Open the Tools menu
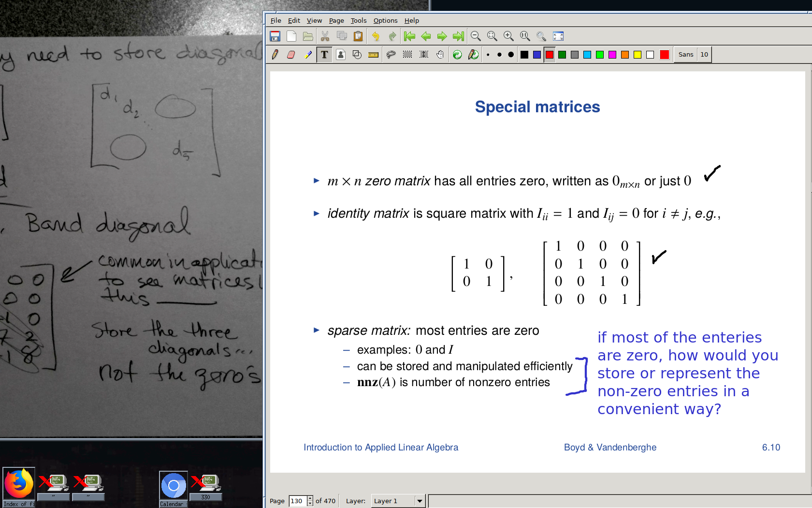812x508 pixels. (358, 20)
